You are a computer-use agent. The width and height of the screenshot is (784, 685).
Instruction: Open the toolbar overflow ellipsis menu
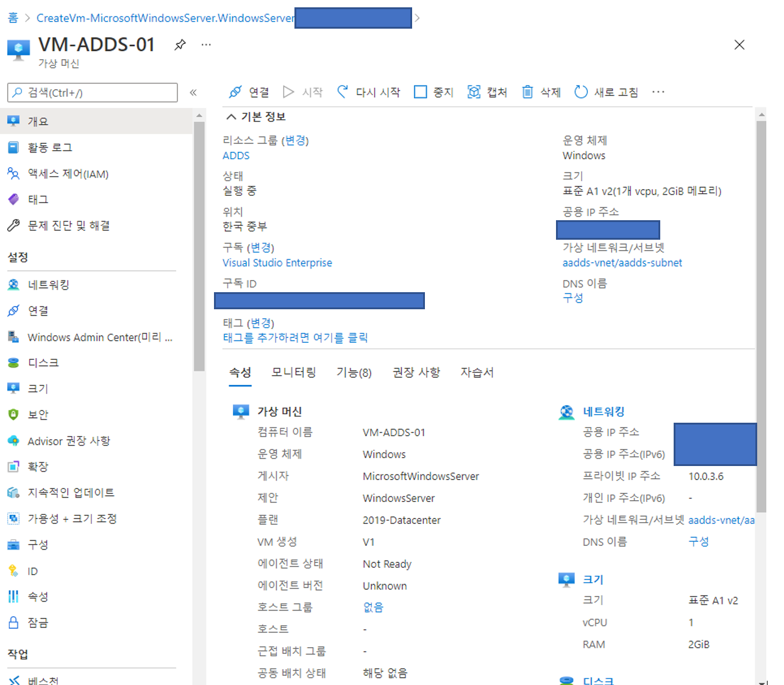coord(658,92)
